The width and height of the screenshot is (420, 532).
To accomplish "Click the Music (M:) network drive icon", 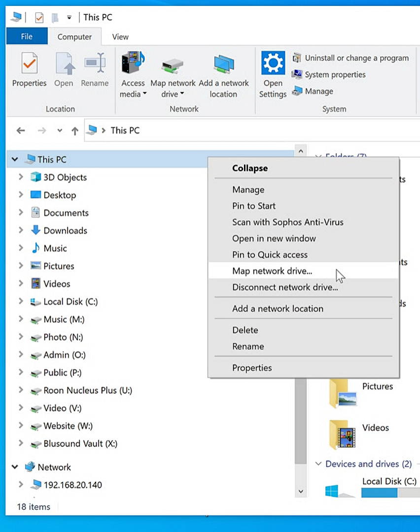I will 35,319.
